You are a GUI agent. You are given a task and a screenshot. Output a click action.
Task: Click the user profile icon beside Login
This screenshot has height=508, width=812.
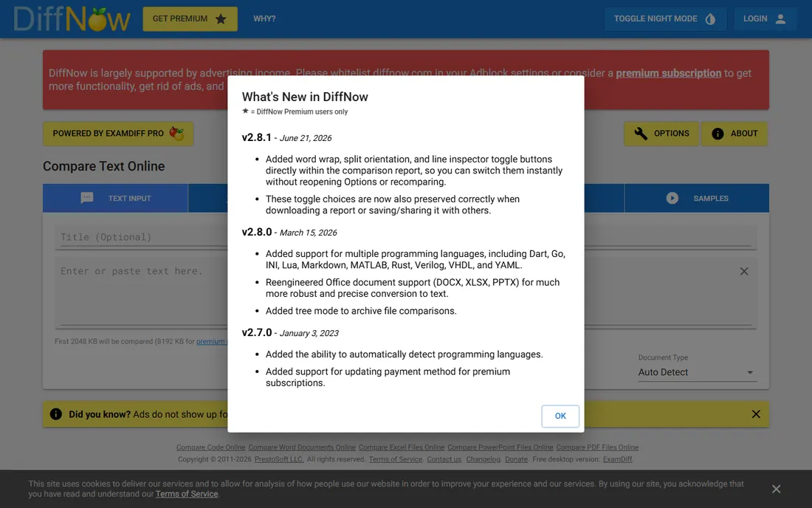click(x=780, y=19)
